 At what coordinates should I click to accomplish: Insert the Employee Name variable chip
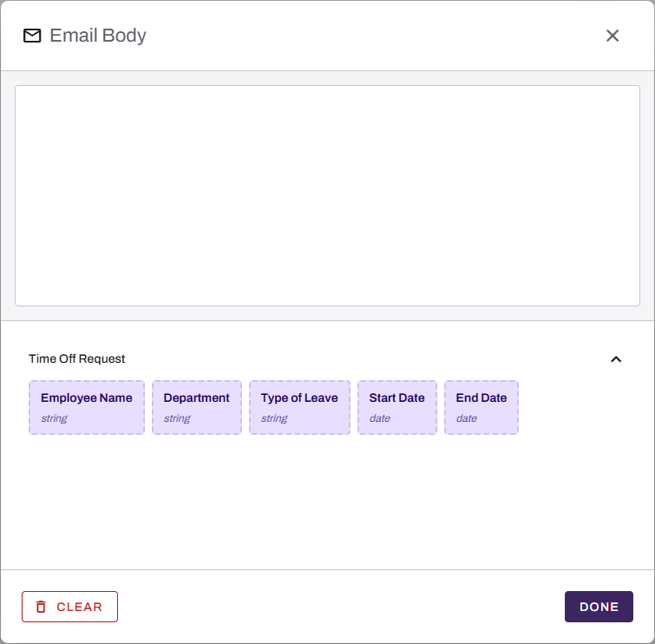[87, 407]
